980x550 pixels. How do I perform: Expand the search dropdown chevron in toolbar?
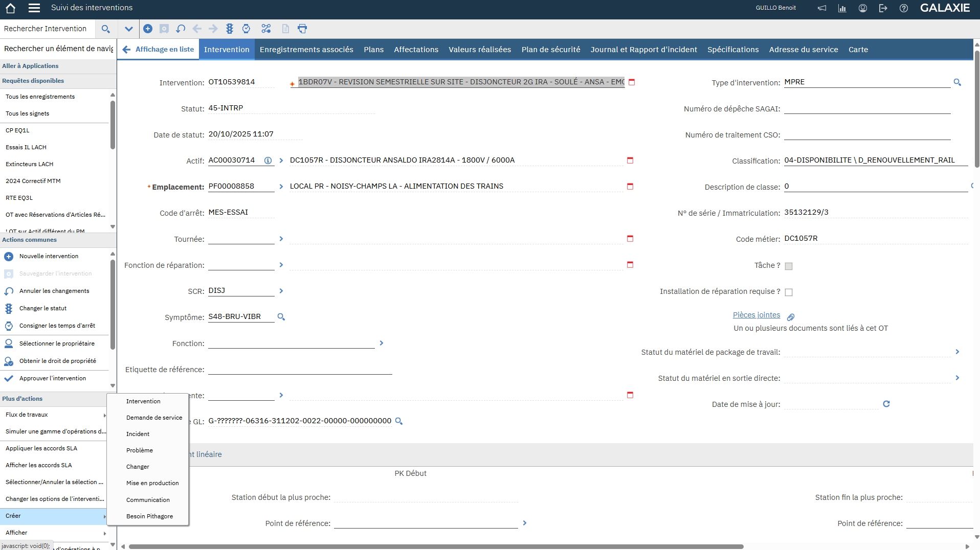(x=128, y=29)
